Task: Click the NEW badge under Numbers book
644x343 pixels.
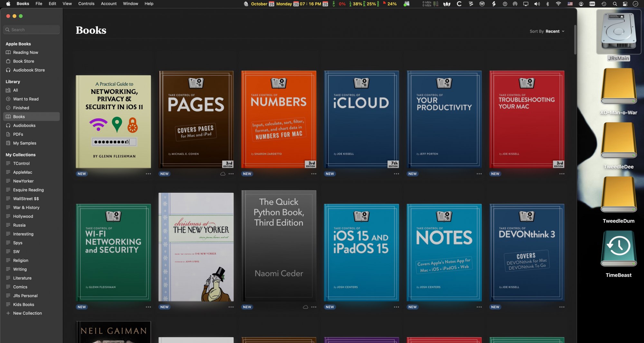Action: (x=247, y=174)
